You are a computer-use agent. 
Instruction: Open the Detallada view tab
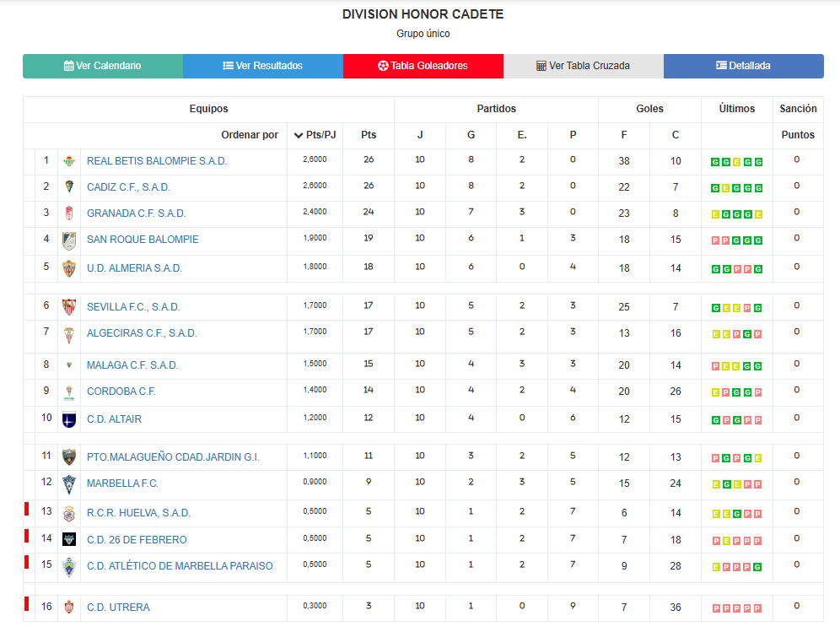tap(744, 66)
